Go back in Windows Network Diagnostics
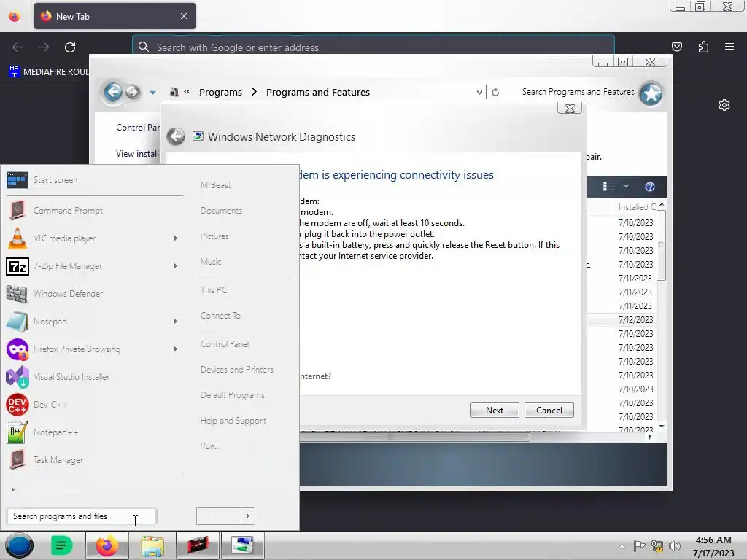Screen dimensions: 747x560 pyautogui.click(x=176, y=136)
